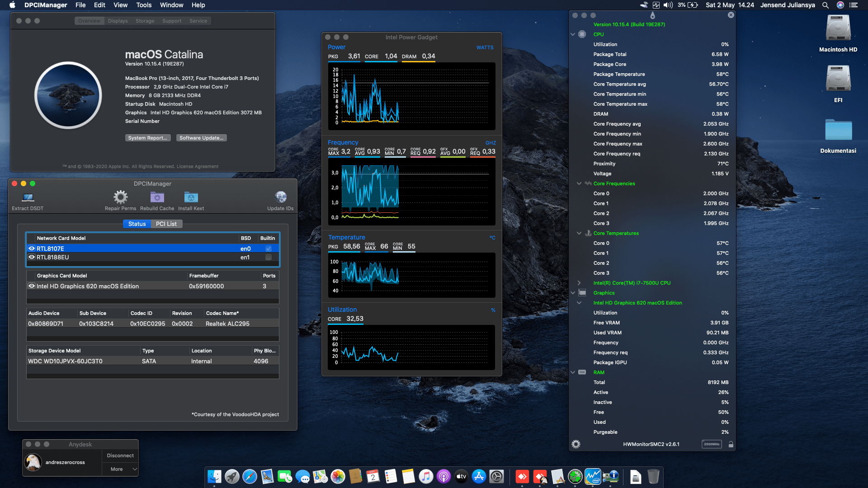Toggle Builtin checkbox for RTL8107E
The image size is (868, 488).
coord(269,249)
